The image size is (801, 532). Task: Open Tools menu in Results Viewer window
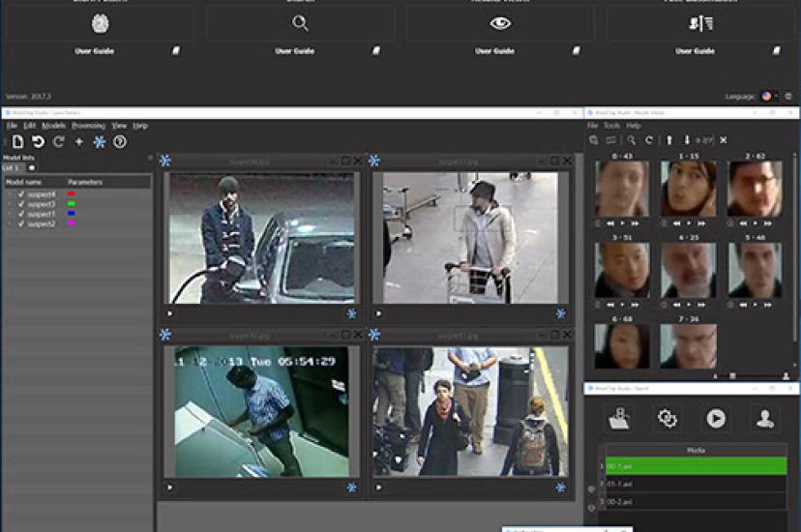click(611, 126)
